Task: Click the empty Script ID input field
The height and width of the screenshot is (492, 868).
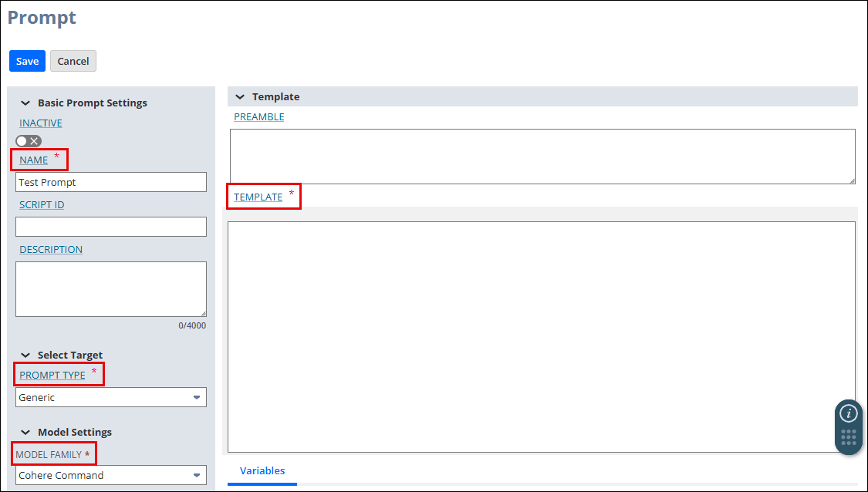Action: (x=110, y=227)
